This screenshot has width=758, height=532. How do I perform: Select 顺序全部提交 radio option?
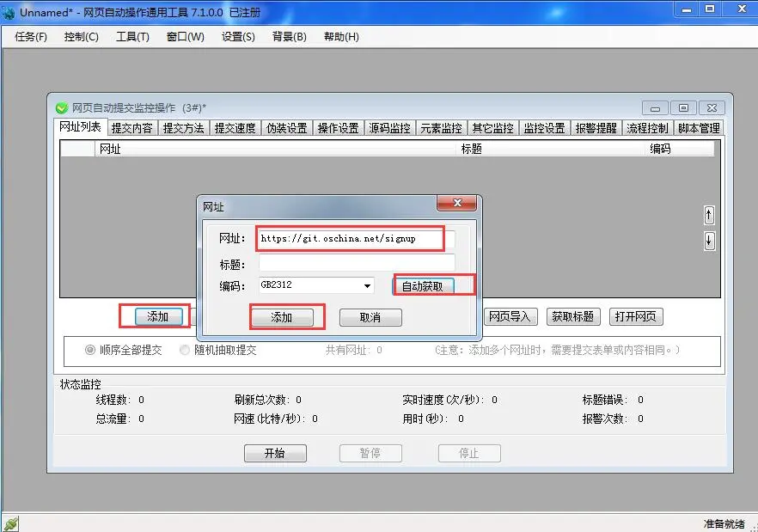point(123,350)
